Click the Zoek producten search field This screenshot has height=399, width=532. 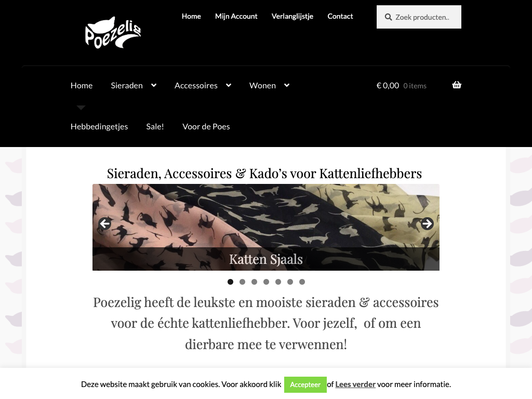click(419, 17)
